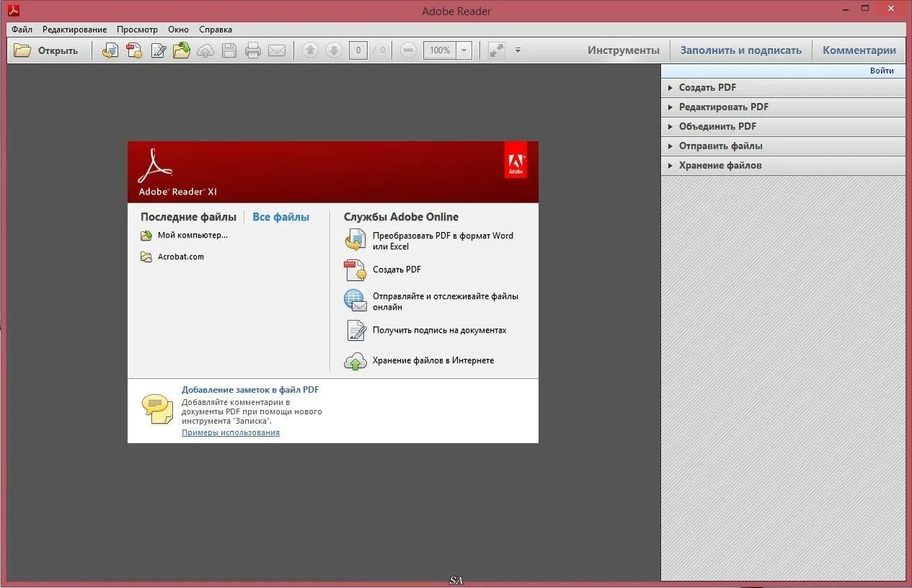The image size is (912, 588).
Task: Click the cloud upload toolbar icon
Action: point(205,50)
